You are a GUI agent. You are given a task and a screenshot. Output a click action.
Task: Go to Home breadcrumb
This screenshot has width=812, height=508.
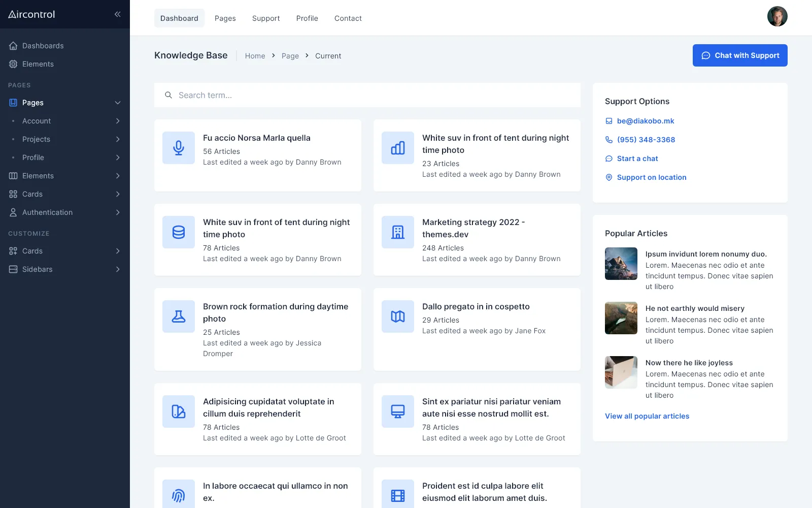(x=255, y=56)
